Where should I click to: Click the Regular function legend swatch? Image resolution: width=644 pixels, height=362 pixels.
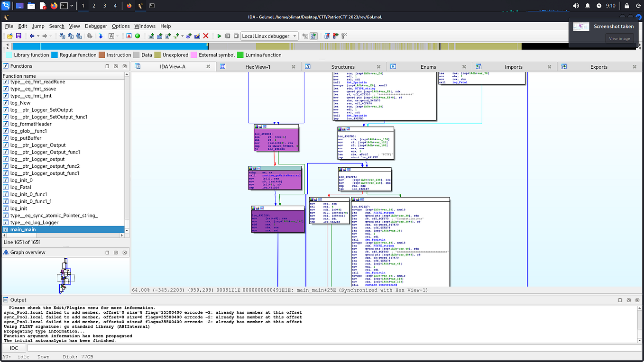(x=54, y=55)
